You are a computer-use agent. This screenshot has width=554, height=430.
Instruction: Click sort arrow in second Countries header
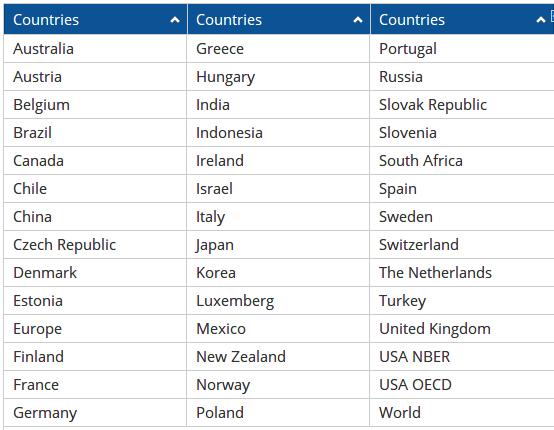tap(358, 20)
